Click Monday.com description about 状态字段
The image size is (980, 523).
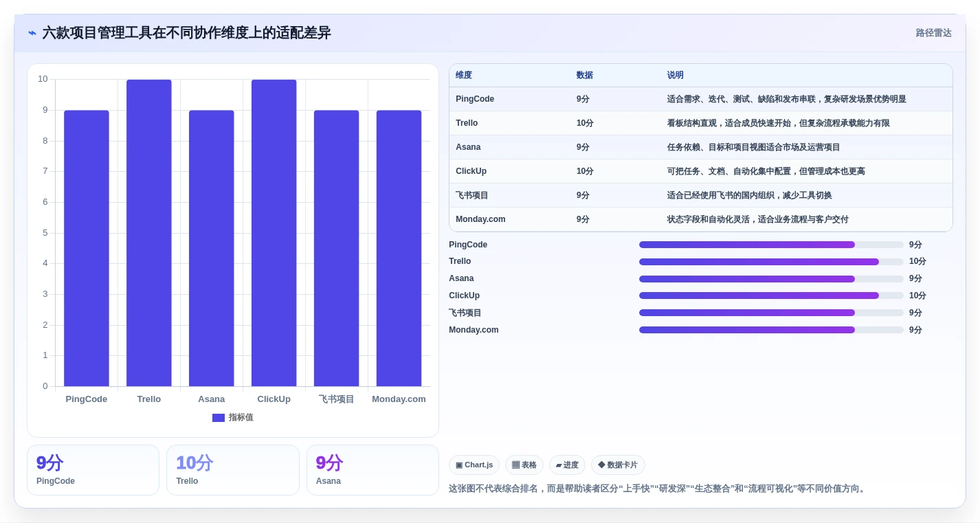pos(758,219)
